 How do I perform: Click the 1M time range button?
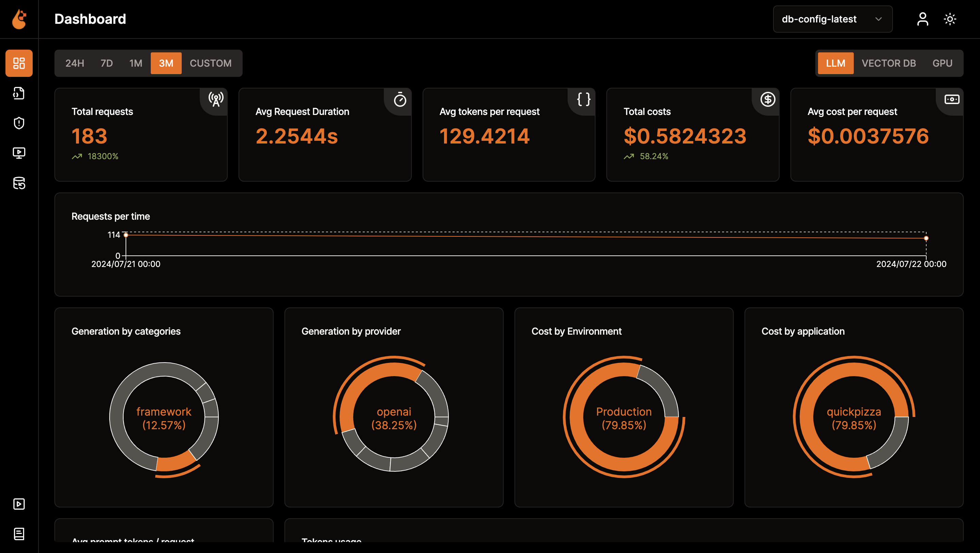[135, 63]
